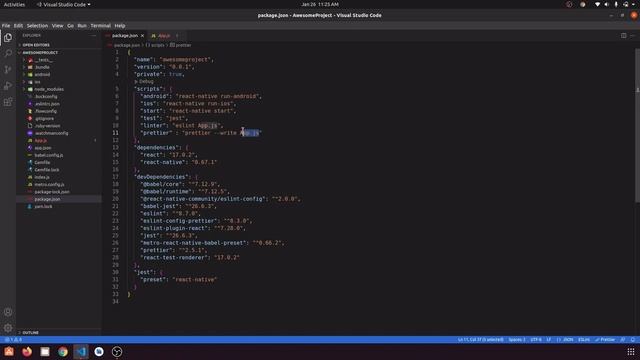Click Visual Studio Code dock icon
This screenshot has height=360, width=640.
click(x=81, y=351)
